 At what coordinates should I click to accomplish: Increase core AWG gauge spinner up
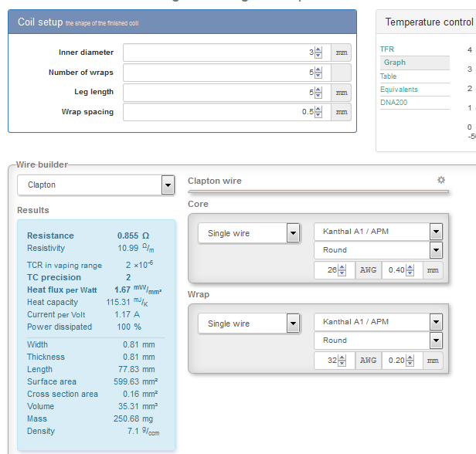[342, 267]
